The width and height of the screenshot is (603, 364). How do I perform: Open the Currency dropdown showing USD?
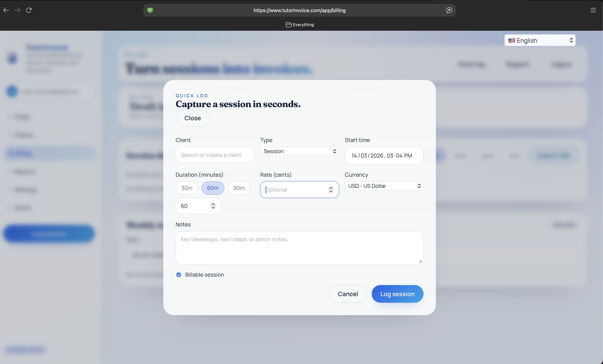pos(384,186)
